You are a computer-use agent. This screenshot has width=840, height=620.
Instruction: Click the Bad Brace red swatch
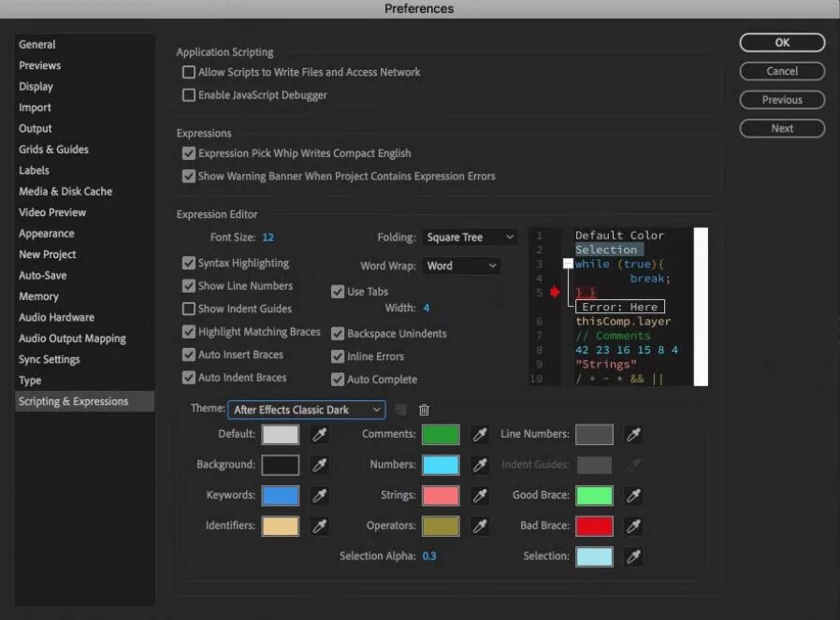pyautogui.click(x=594, y=526)
